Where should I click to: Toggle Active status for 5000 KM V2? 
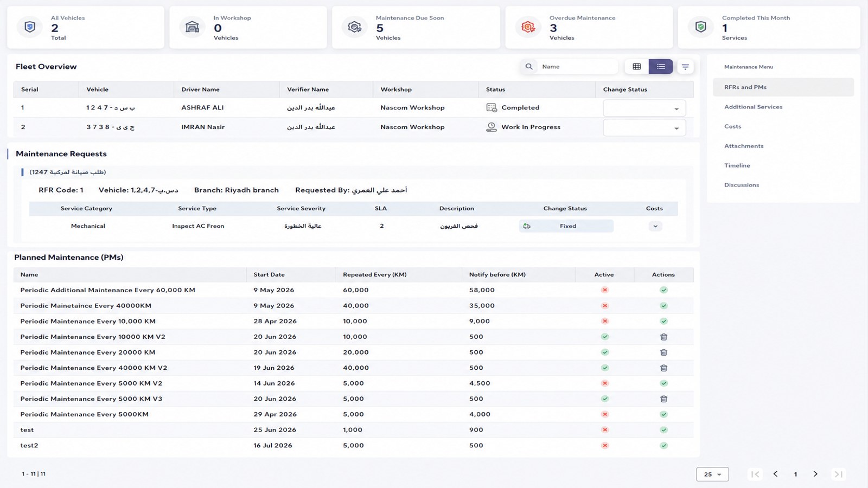coord(605,383)
